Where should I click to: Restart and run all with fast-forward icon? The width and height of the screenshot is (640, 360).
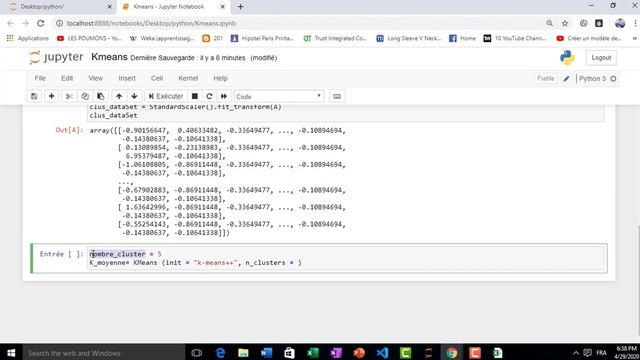coord(224,96)
